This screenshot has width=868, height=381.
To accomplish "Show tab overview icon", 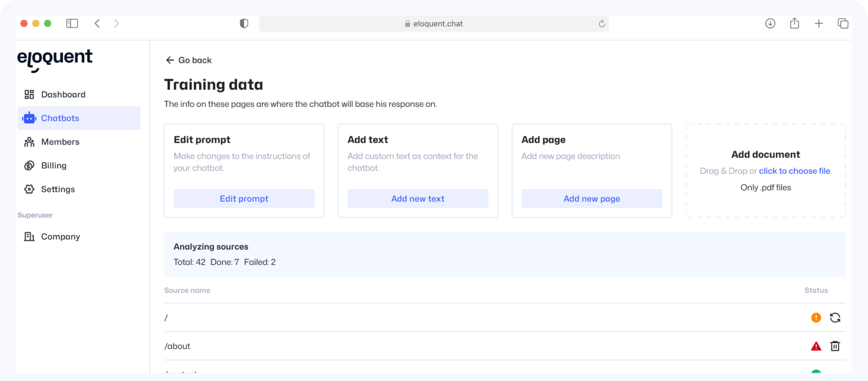I will [843, 24].
